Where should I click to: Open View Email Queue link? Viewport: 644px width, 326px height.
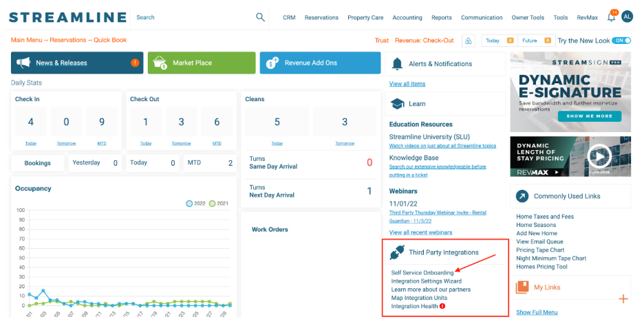539,242
